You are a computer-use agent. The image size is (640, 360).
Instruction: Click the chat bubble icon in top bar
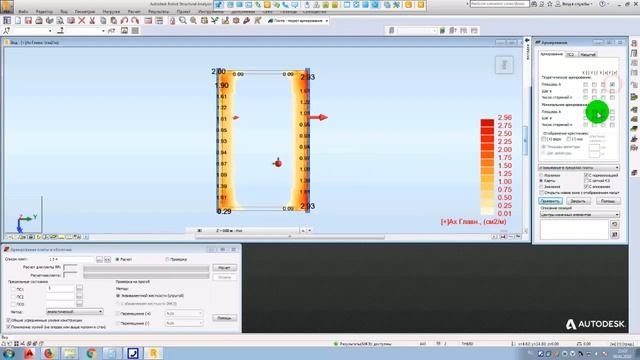click(294, 4)
